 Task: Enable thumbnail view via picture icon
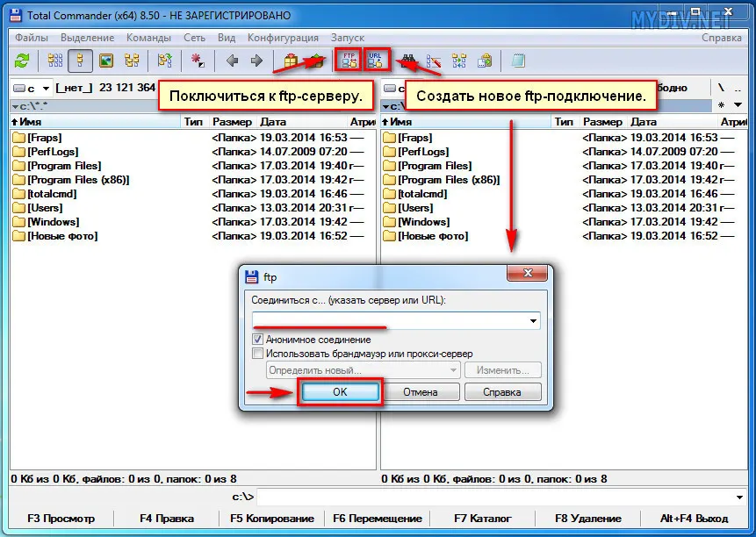(x=105, y=61)
